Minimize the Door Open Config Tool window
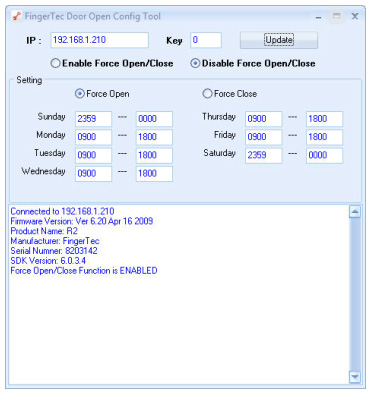This screenshot has height=394, width=371. (x=319, y=17)
